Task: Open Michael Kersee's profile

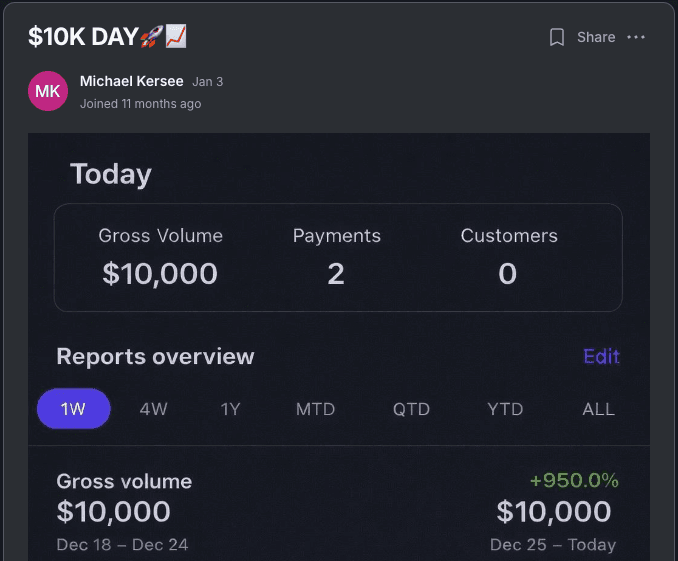Action: pyautogui.click(x=131, y=81)
